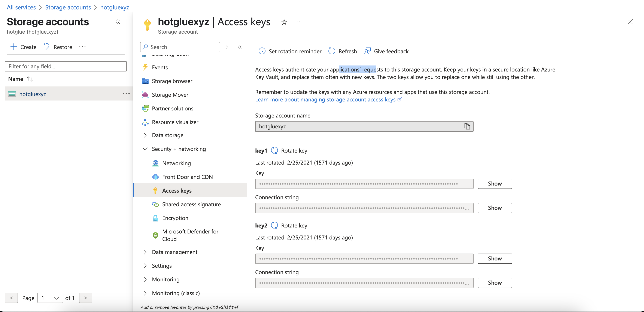644x312 pixels.
Task: Show the key2 Connection string
Action: [x=495, y=283]
